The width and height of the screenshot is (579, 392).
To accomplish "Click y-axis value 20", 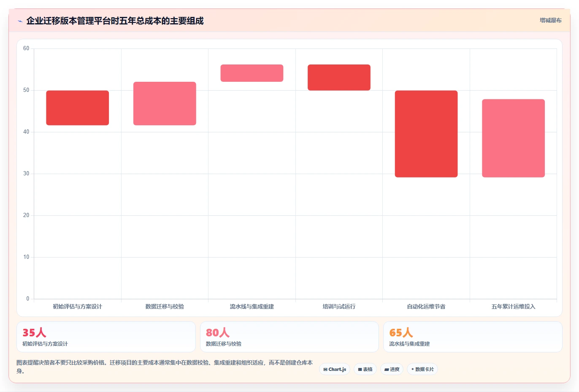I will point(26,215).
